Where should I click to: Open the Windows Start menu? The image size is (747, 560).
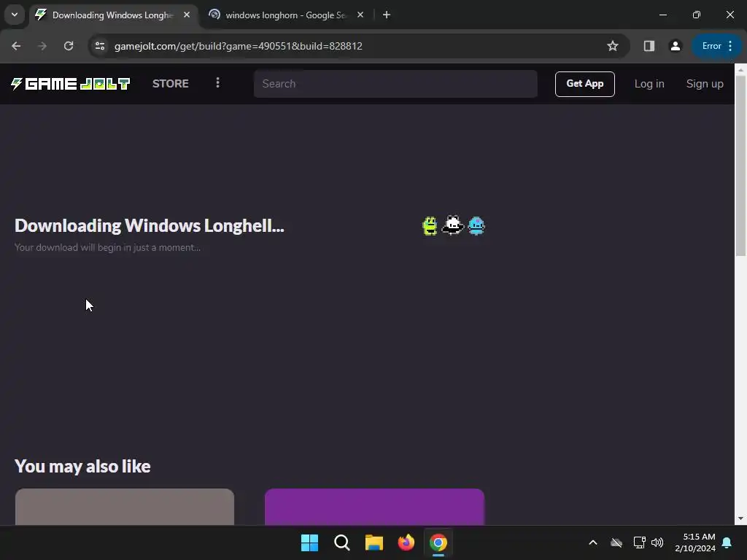pyautogui.click(x=309, y=542)
